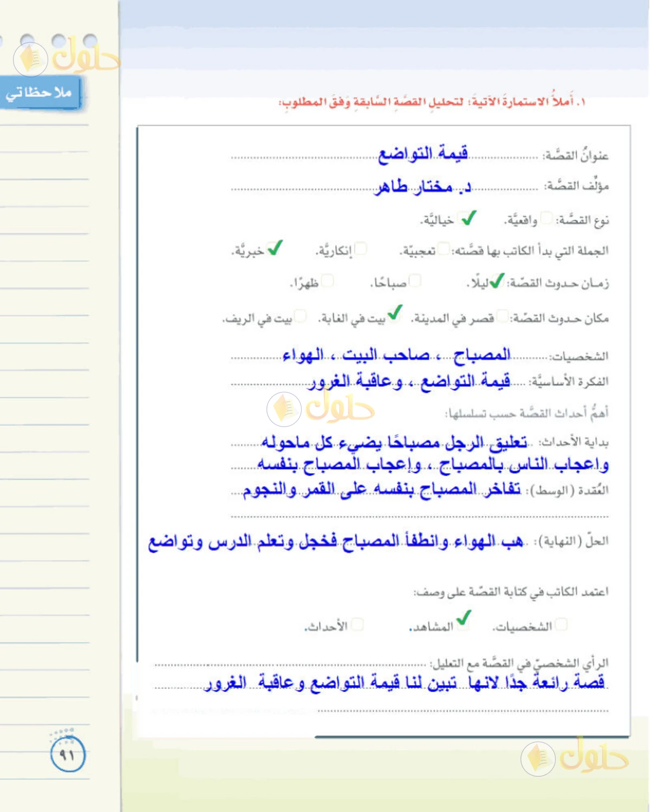650x812 pixels.
Task: Click the العقدة answer تفاخر المصباح بنفسه
Action: [x=382, y=489]
